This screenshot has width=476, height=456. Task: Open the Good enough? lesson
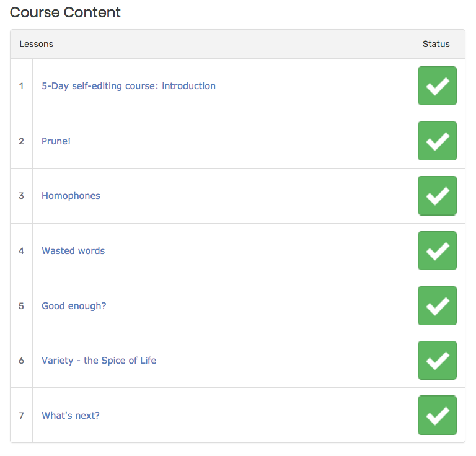(x=74, y=306)
